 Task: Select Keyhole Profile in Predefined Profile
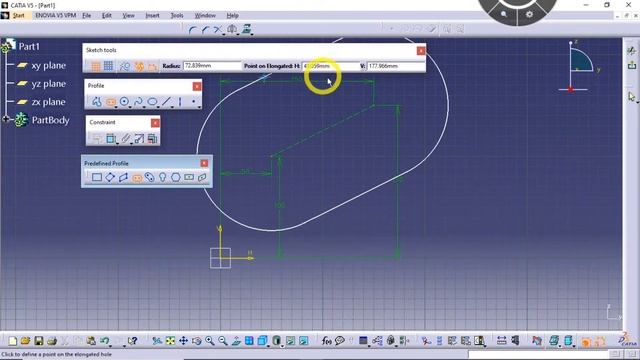tap(162, 177)
